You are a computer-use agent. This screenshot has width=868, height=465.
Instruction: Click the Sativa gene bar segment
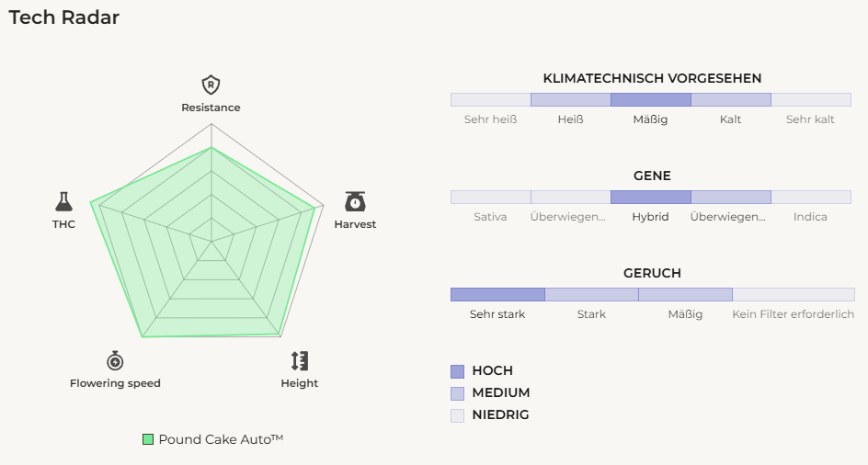click(490, 197)
